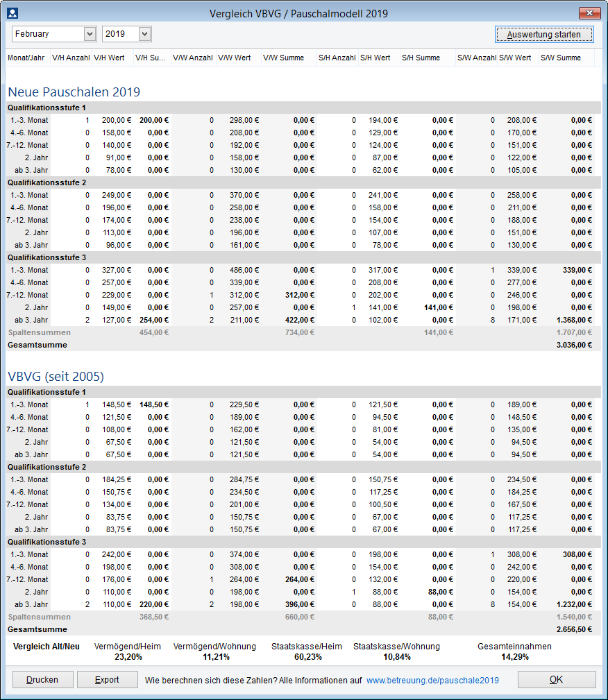608x700 pixels.
Task: Open www.betreuung.de/pauschale2019 link
Action: [x=432, y=681]
